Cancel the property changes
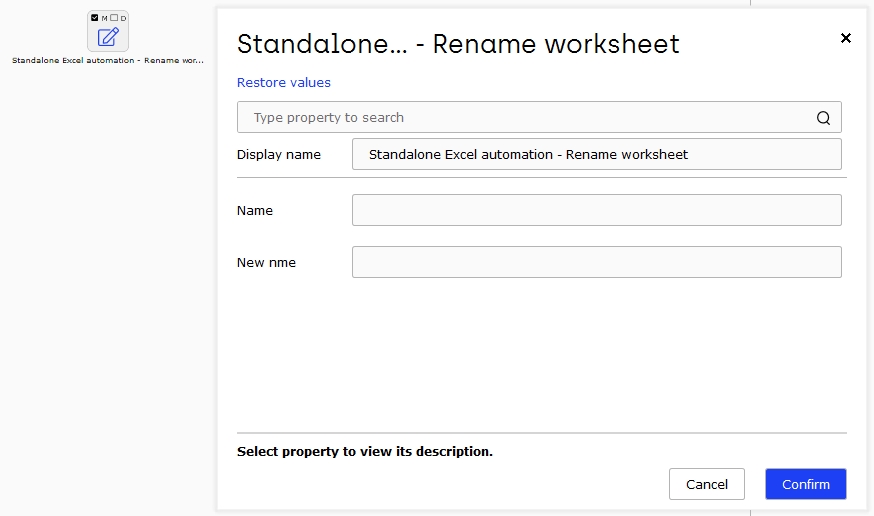The width and height of the screenshot is (874, 516). (x=707, y=484)
